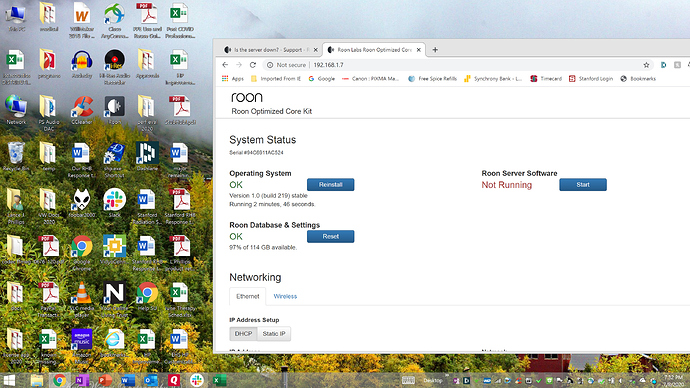Close the 'Is the server down?' tab
Screen dimensions: 690x388
point(316,50)
